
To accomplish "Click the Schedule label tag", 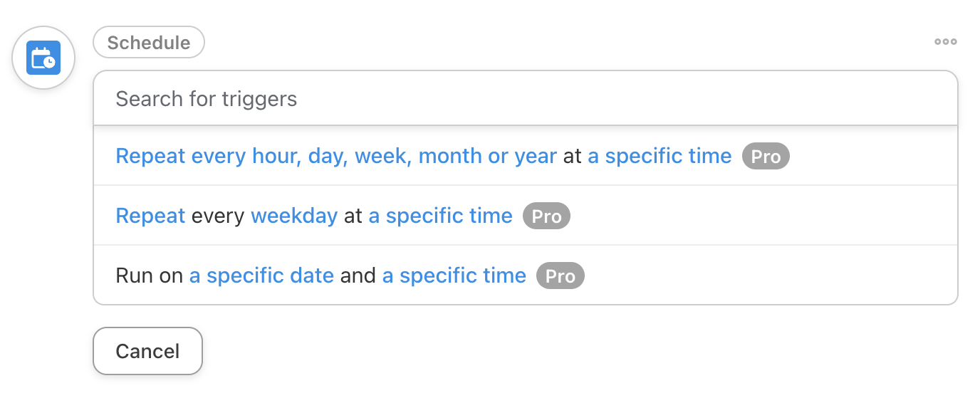I will 149,43.
